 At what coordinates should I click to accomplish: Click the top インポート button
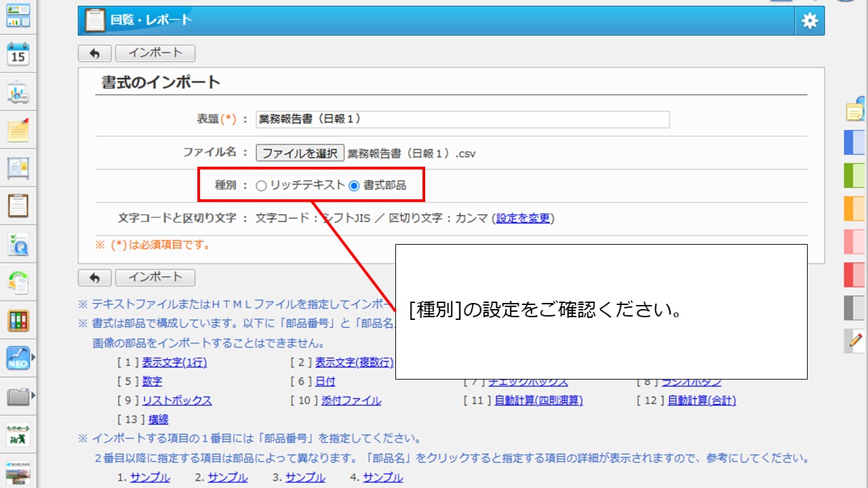pyautogui.click(x=155, y=53)
